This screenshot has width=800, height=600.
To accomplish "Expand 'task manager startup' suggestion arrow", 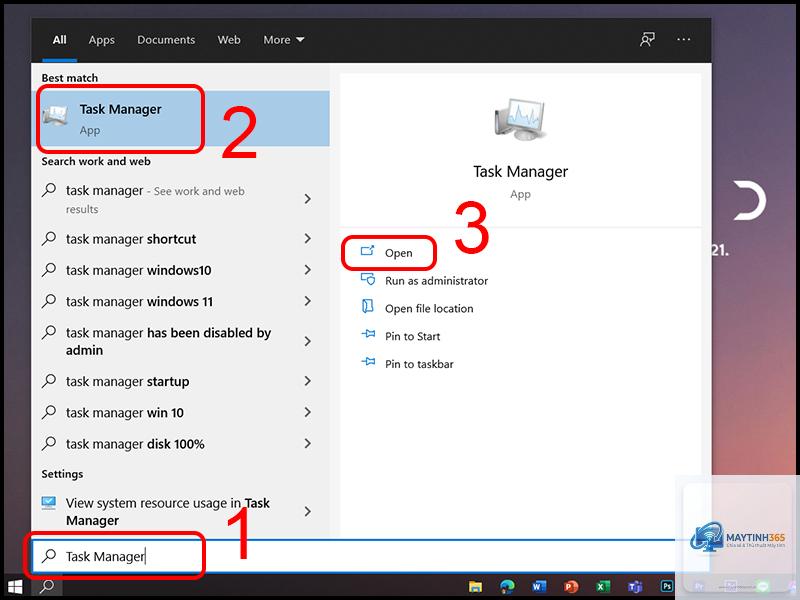I will click(x=308, y=381).
